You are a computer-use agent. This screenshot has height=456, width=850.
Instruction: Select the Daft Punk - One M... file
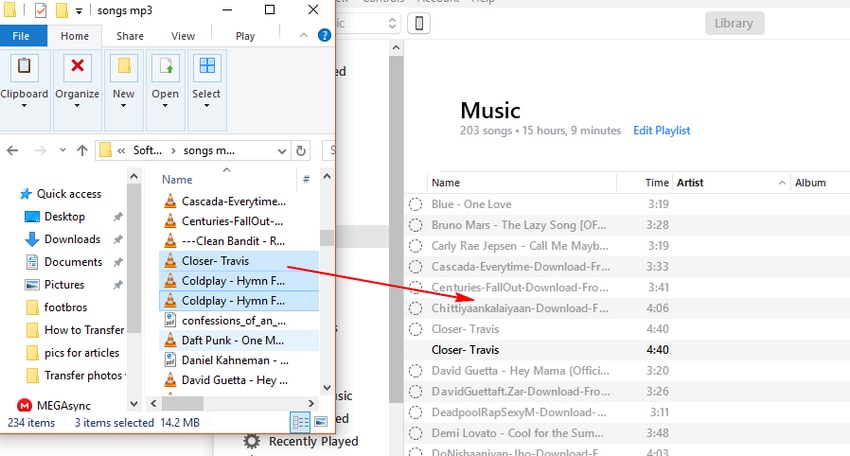[x=239, y=341]
